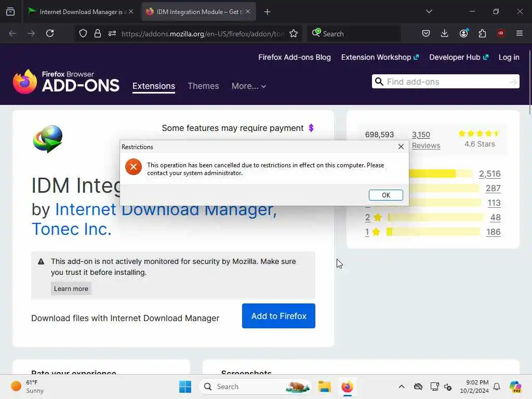Viewport: 532px width, 399px height.
Task: Open the 2,516 five-star reviews count
Action: pos(489,174)
